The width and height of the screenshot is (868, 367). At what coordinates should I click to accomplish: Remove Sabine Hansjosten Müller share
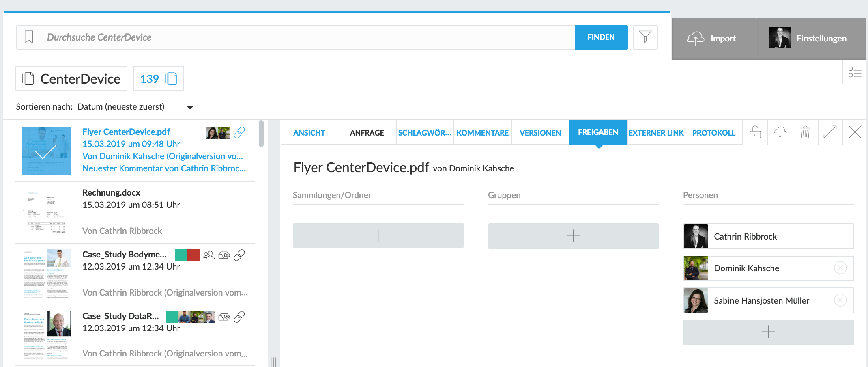(840, 300)
